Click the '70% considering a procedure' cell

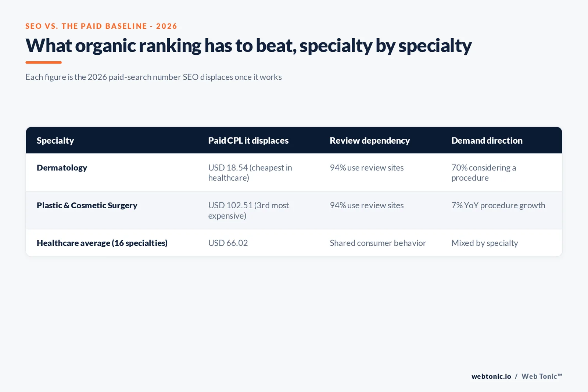tap(484, 173)
